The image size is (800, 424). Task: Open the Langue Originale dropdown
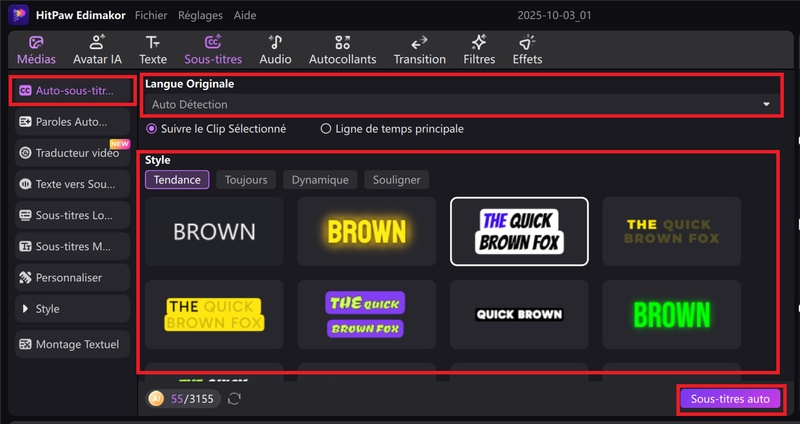point(460,104)
